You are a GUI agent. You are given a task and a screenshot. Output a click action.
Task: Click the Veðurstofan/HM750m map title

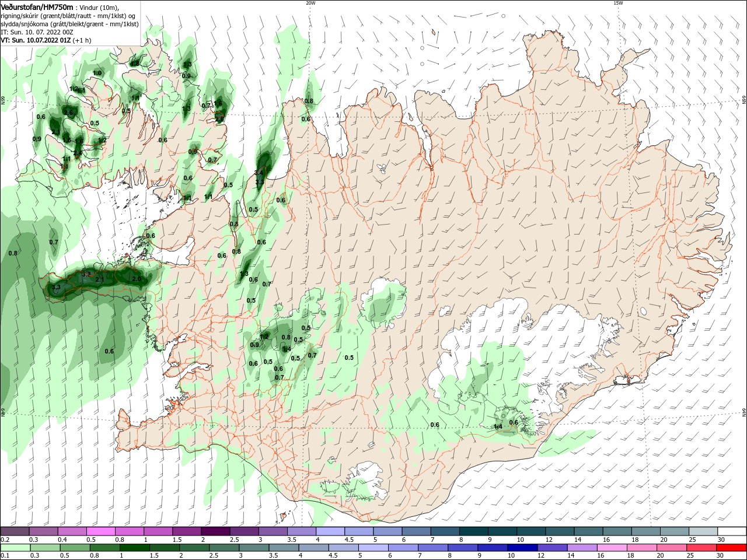pyautogui.click(x=37, y=7)
